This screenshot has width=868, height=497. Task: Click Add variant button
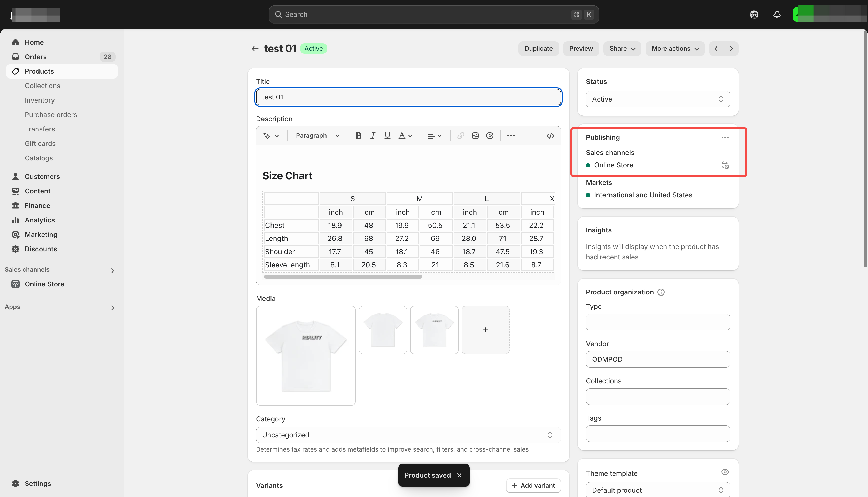point(533,485)
